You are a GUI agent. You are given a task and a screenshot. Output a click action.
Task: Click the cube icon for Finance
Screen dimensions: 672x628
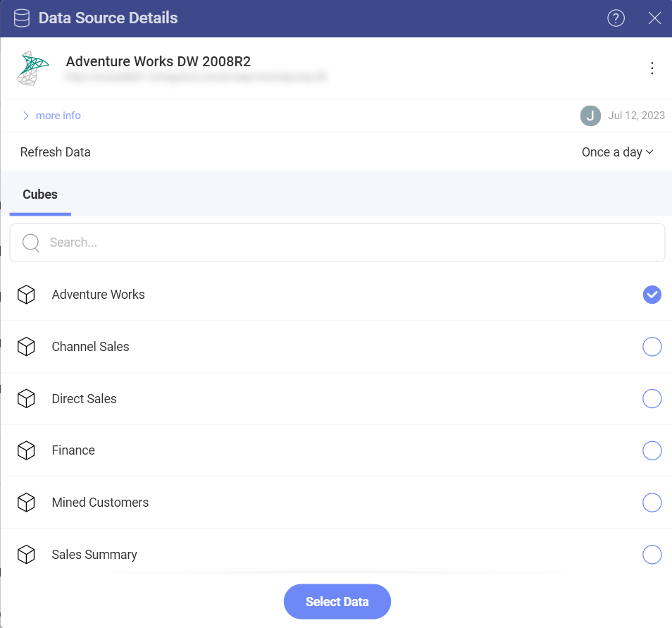coord(26,450)
